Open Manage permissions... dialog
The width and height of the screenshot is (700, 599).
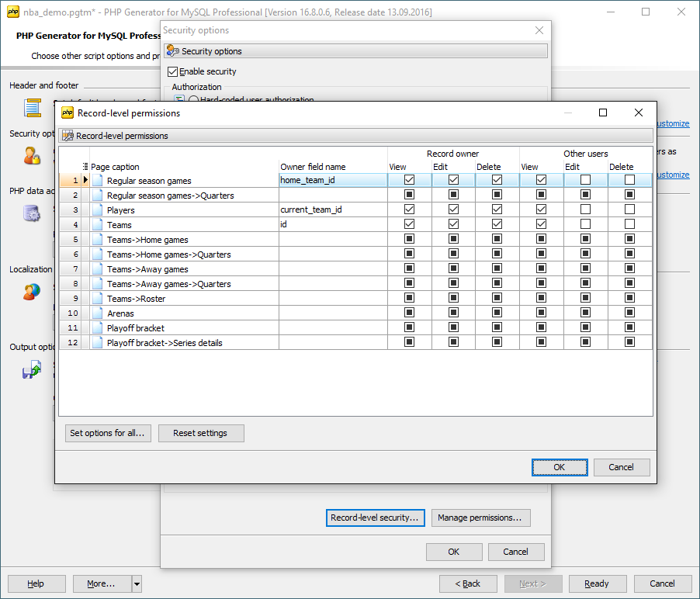click(x=480, y=518)
